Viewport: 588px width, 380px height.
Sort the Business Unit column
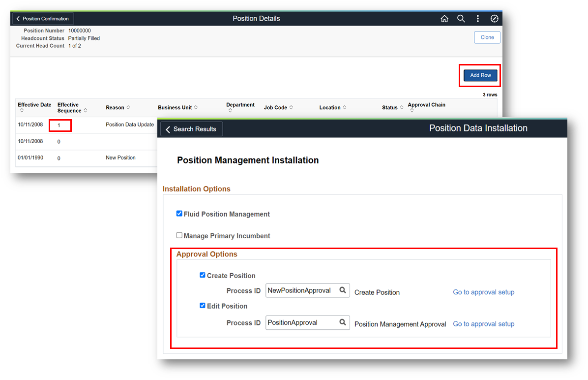[x=196, y=107]
